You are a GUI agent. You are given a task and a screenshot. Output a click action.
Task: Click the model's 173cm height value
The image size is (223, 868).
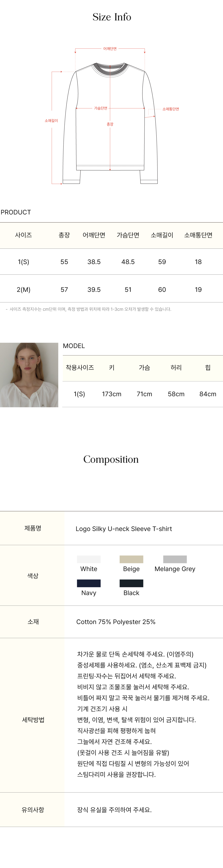(112, 394)
